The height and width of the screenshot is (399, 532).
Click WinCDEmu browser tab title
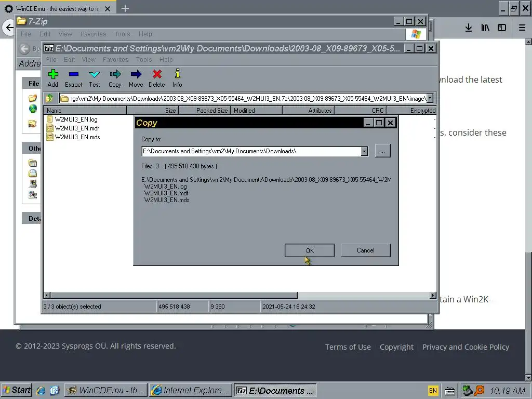[x=58, y=9]
